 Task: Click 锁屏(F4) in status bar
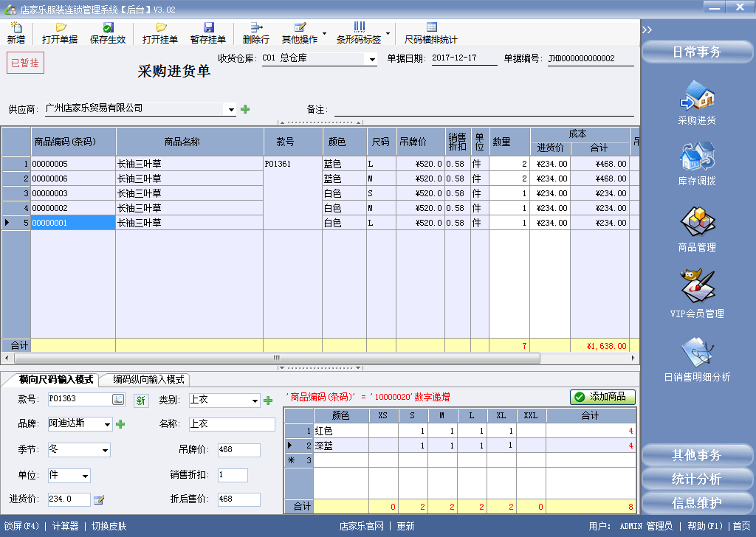click(21, 526)
